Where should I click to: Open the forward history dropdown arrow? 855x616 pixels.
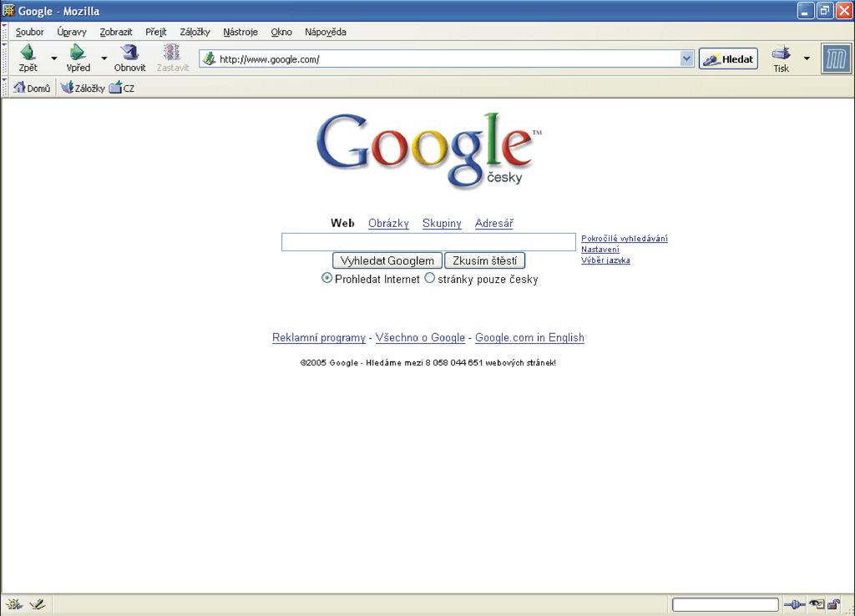tap(104, 58)
